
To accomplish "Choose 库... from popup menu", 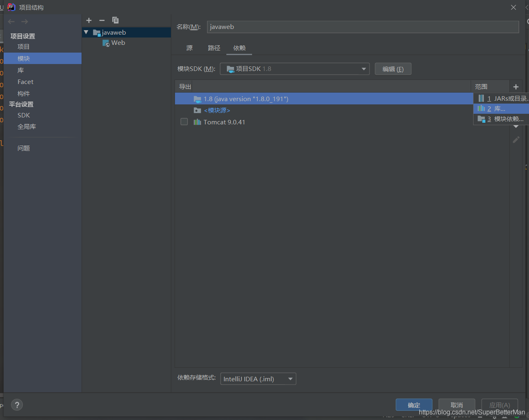I will coord(501,109).
